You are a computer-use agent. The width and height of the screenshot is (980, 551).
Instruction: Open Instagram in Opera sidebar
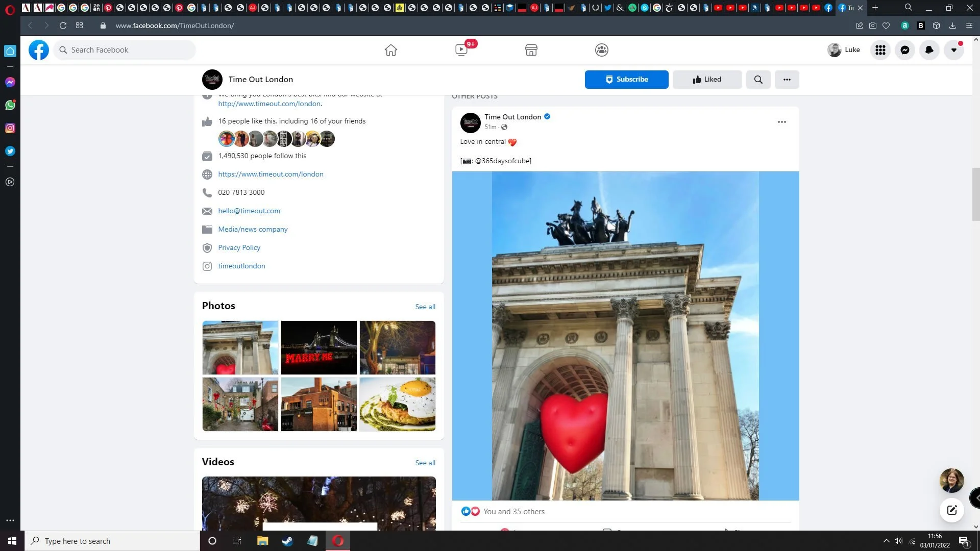point(10,128)
